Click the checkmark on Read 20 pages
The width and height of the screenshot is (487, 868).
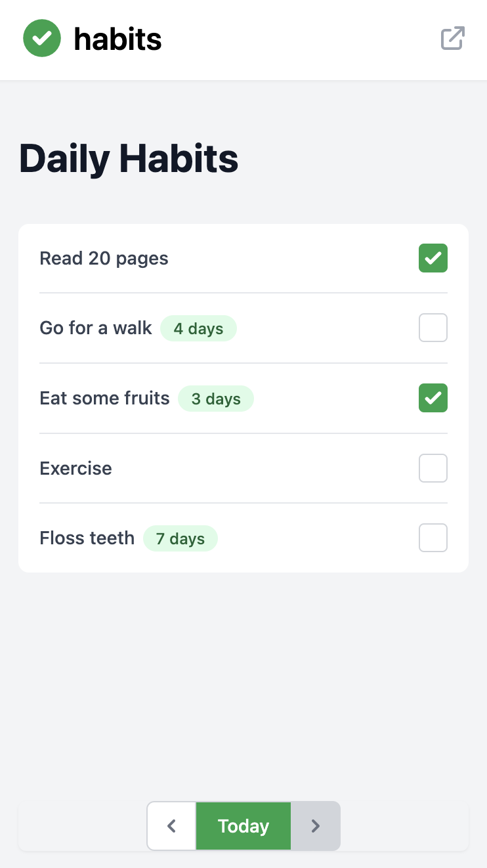tap(433, 258)
